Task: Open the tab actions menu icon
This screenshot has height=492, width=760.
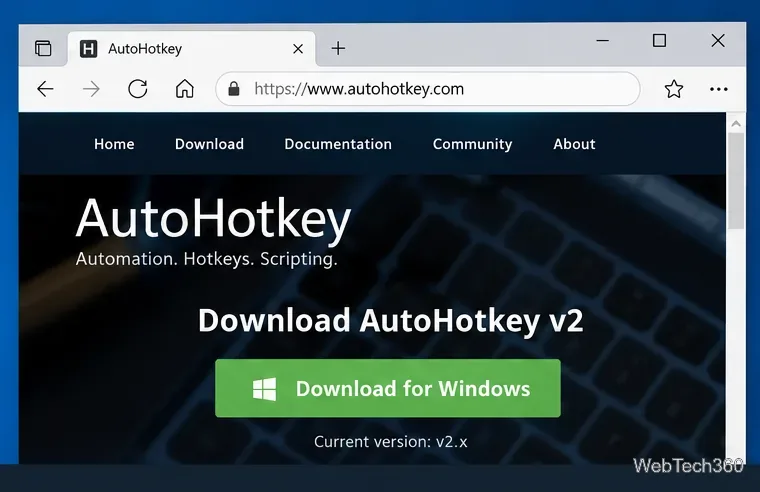Action: [x=43, y=48]
